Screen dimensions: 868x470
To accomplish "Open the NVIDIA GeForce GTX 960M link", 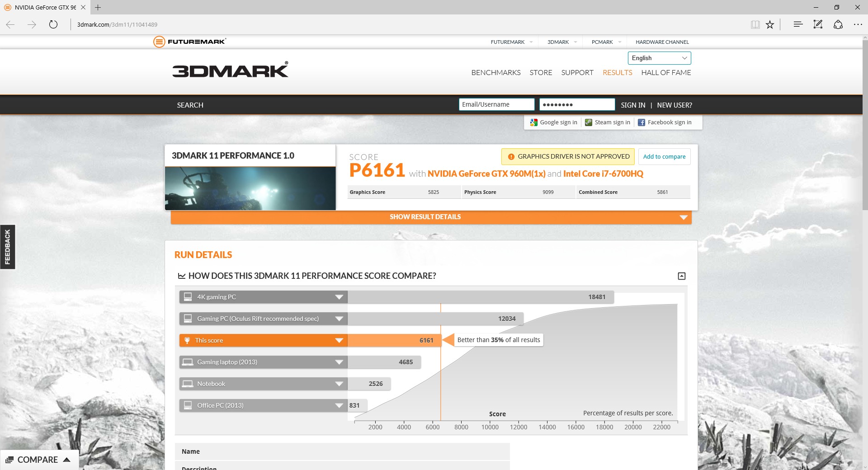I will (486, 174).
